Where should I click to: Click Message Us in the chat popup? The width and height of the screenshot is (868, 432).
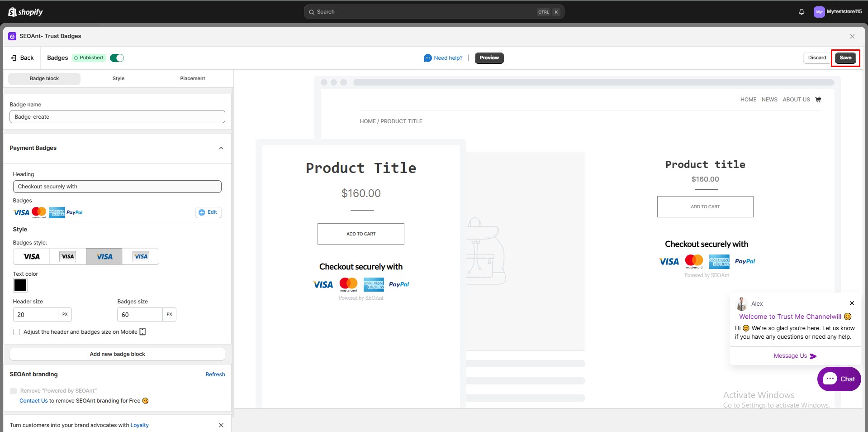[x=795, y=356]
